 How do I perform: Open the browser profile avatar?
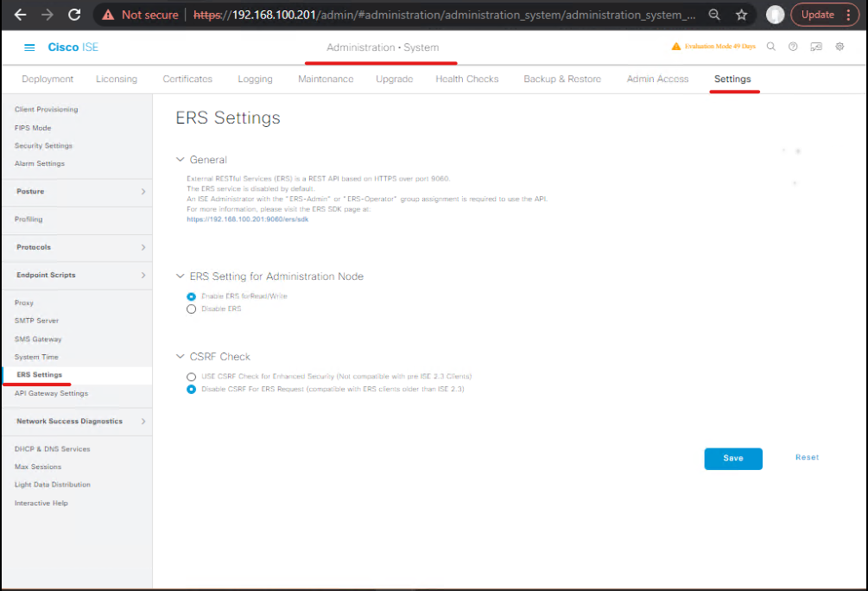(x=775, y=15)
